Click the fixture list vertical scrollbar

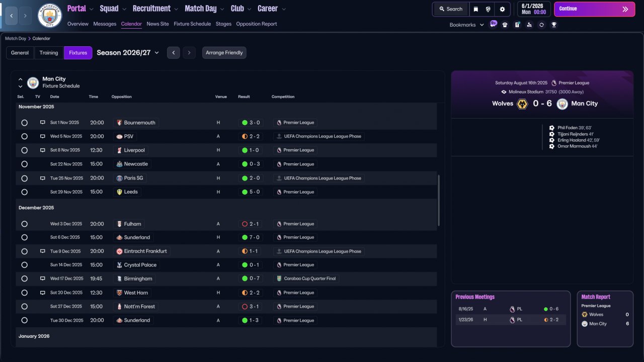(x=439, y=201)
